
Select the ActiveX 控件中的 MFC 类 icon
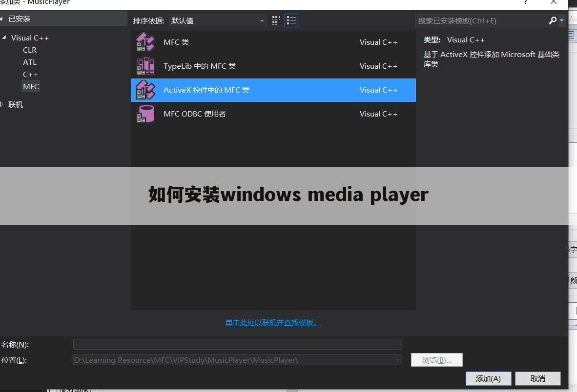pyautogui.click(x=145, y=90)
